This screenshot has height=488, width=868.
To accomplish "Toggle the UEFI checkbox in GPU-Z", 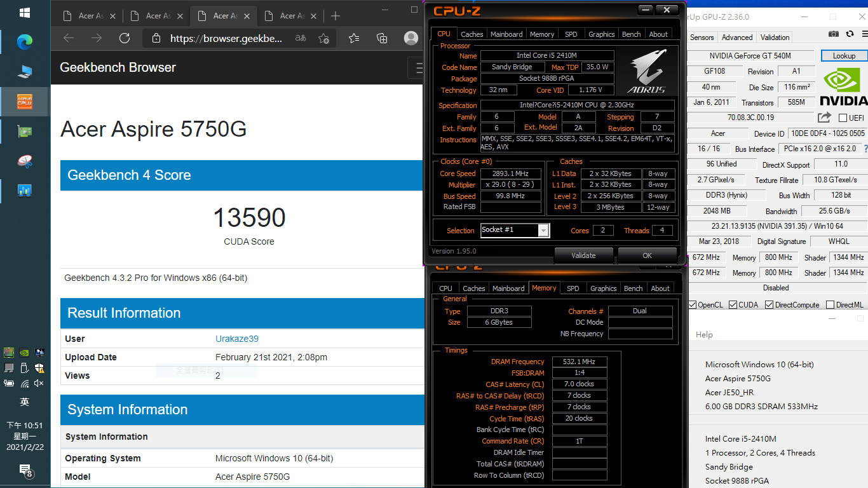I will [843, 118].
